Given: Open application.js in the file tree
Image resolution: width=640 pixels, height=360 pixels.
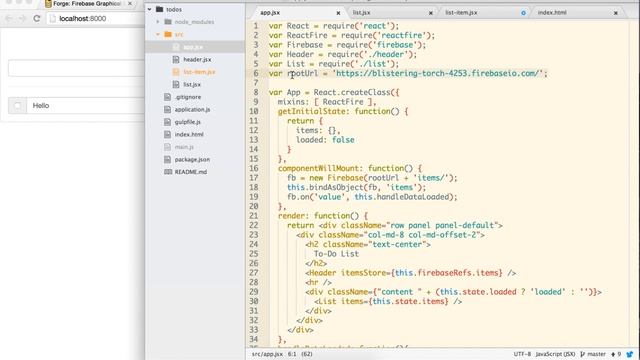Looking at the screenshot, I should click(x=192, y=110).
